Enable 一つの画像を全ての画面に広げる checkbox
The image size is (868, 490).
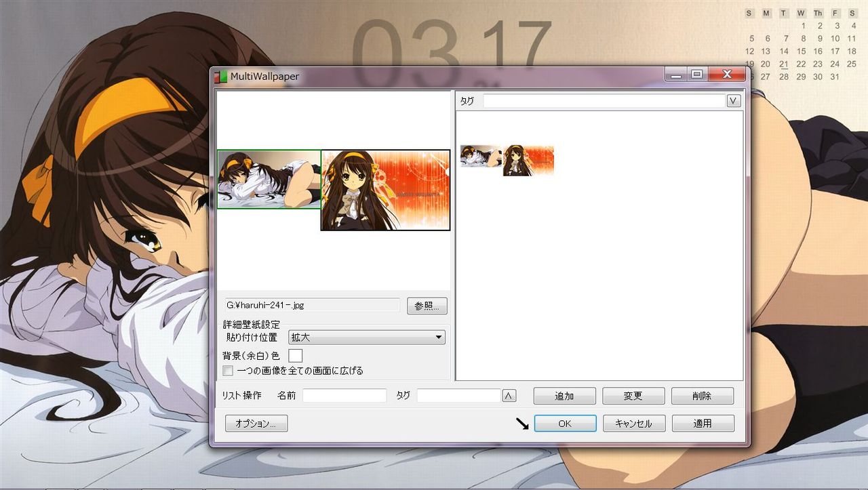[228, 371]
